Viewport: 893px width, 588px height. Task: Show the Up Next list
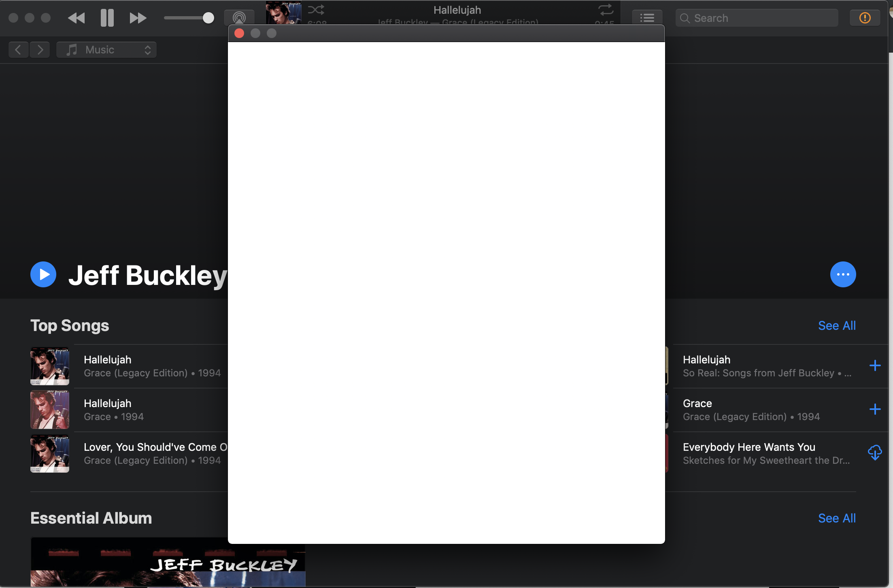tap(647, 18)
